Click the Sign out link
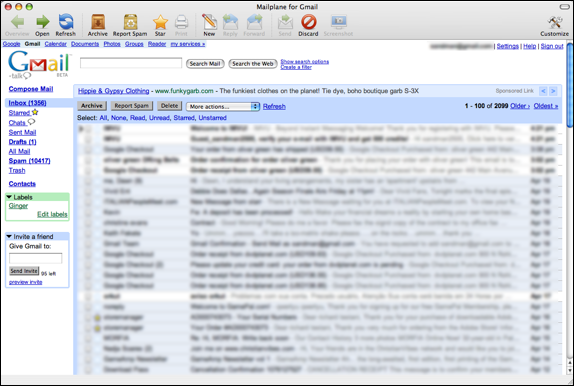 (552, 46)
